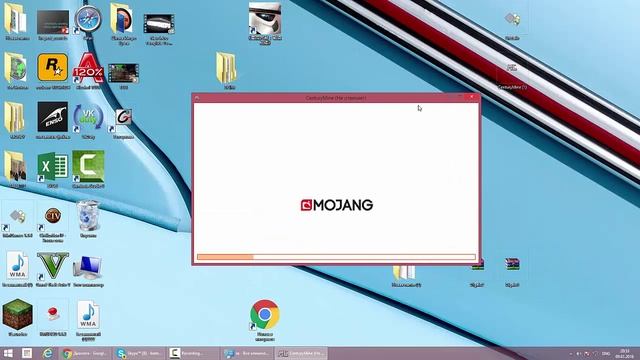Open the VK daily shortcut icon

88,118
